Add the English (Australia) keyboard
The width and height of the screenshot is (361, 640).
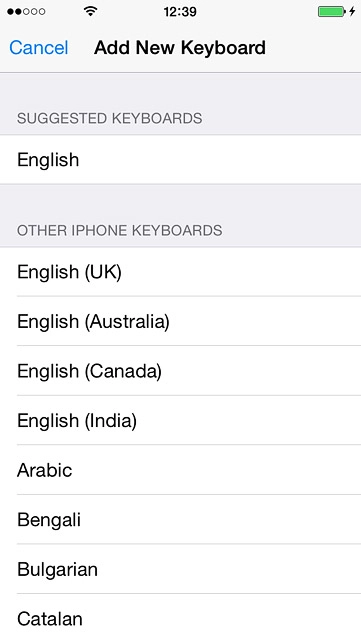(x=180, y=321)
